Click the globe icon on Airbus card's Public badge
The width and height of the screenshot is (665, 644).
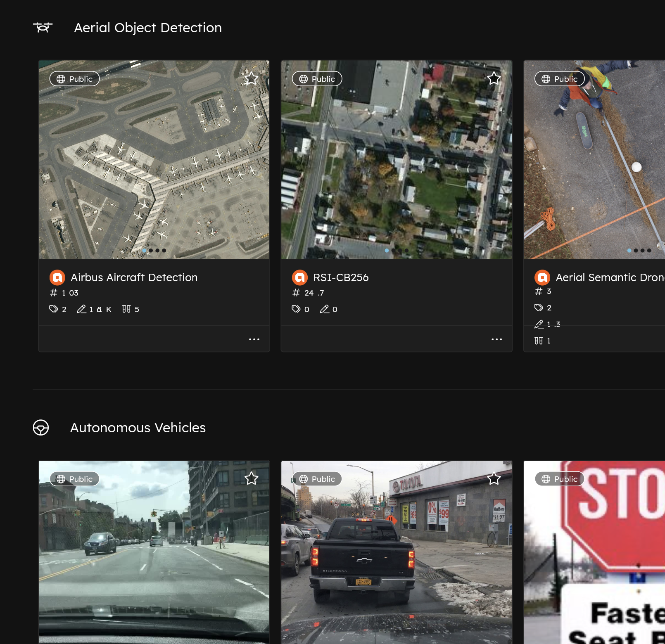coord(61,78)
